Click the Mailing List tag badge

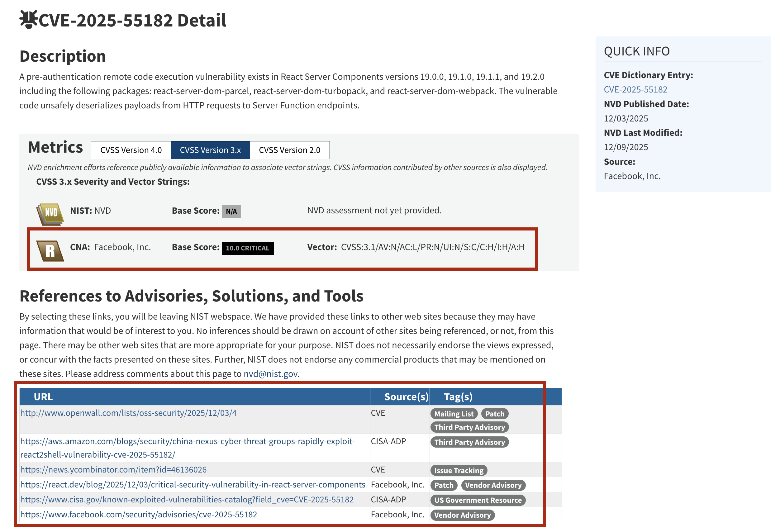pyautogui.click(x=454, y=414)
